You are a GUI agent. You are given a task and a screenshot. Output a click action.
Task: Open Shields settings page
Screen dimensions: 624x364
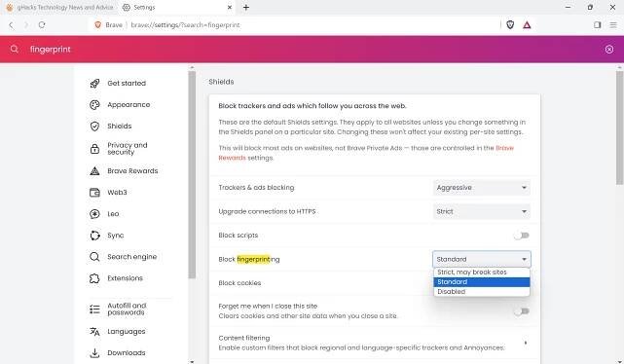point(120,127)
